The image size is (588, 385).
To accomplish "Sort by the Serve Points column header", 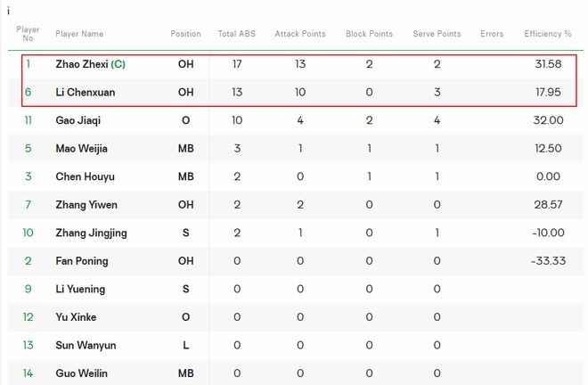I will click(x=437, y=34).
